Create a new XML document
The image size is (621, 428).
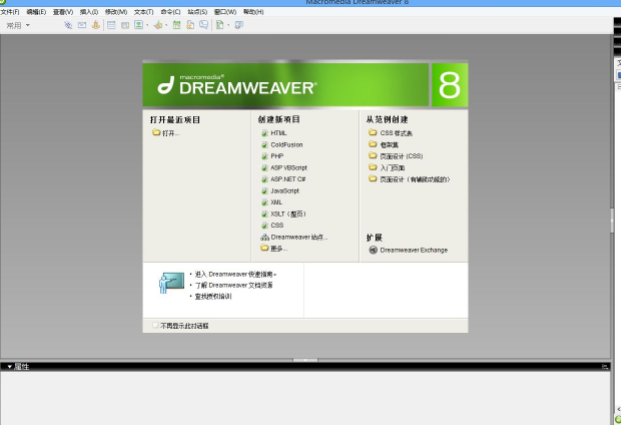tap(272, 202)
